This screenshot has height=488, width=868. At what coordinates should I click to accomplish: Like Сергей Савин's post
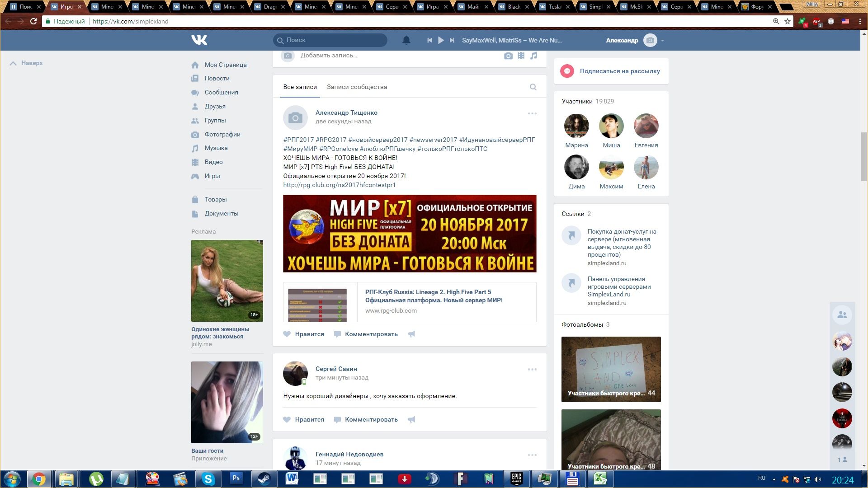pos(304,420)
